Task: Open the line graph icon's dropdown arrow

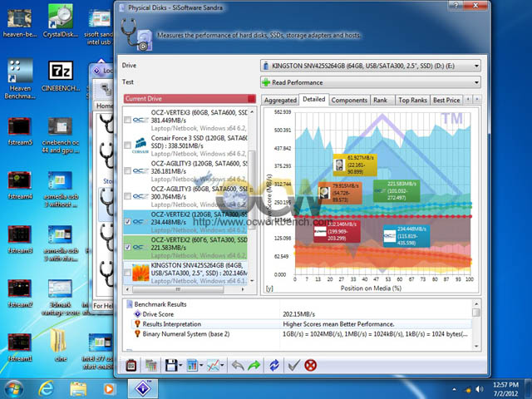Action: click(x=222, y=366)
